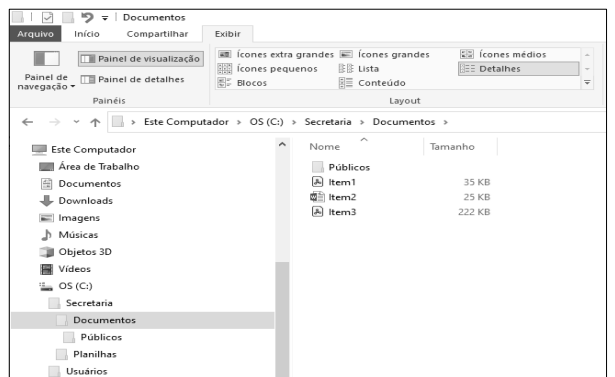Expand chevron after Secretaria in address bar

(x=362, y=122)
